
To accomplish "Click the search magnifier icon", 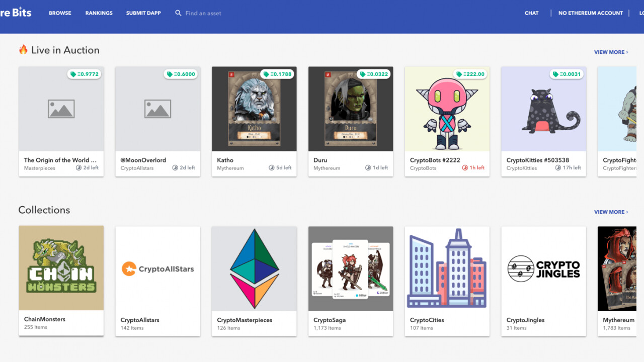I will click(178, 13).
